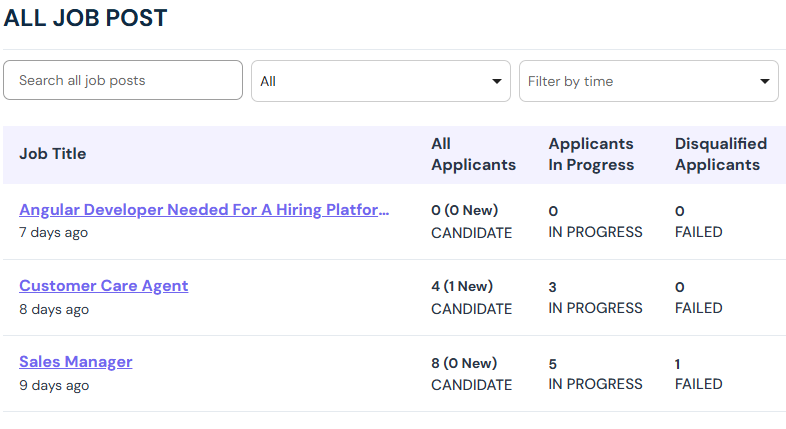This screenshot has width=786, height=429.
Task: Click the Search all job posts field
Action: click(x=123, y=80)
